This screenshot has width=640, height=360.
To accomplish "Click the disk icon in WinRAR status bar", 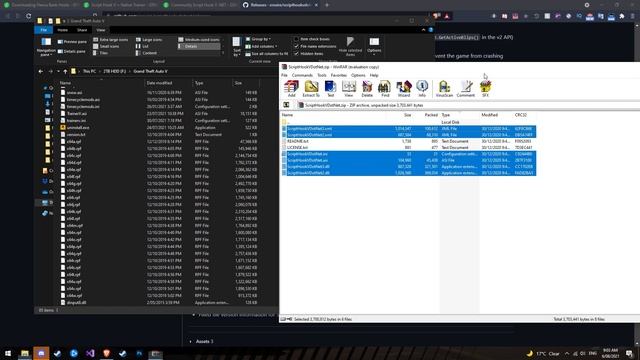I will (283, 319).
